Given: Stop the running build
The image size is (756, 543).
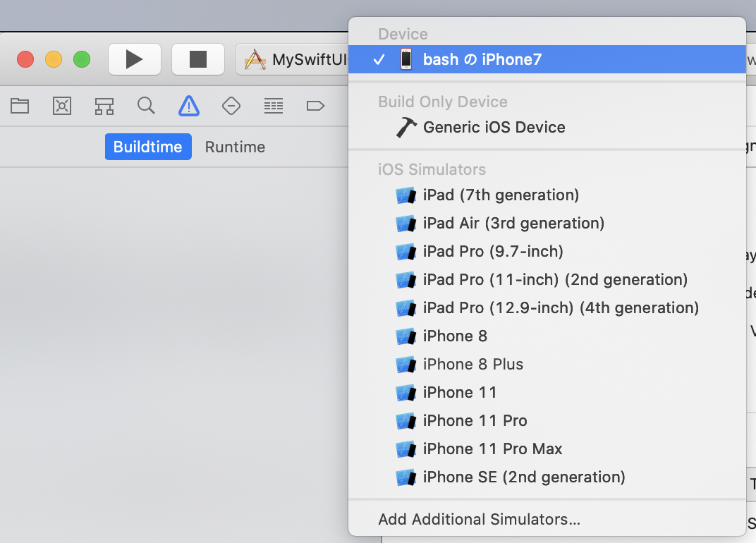Looking at the screenshot, I should coord(198,59).
